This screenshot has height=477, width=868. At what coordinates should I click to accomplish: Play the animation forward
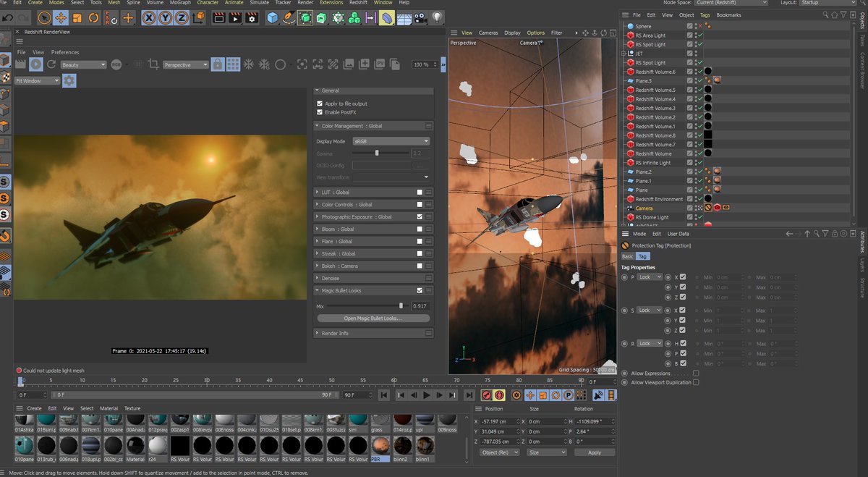pyautogui.click(x=427, y=395)
